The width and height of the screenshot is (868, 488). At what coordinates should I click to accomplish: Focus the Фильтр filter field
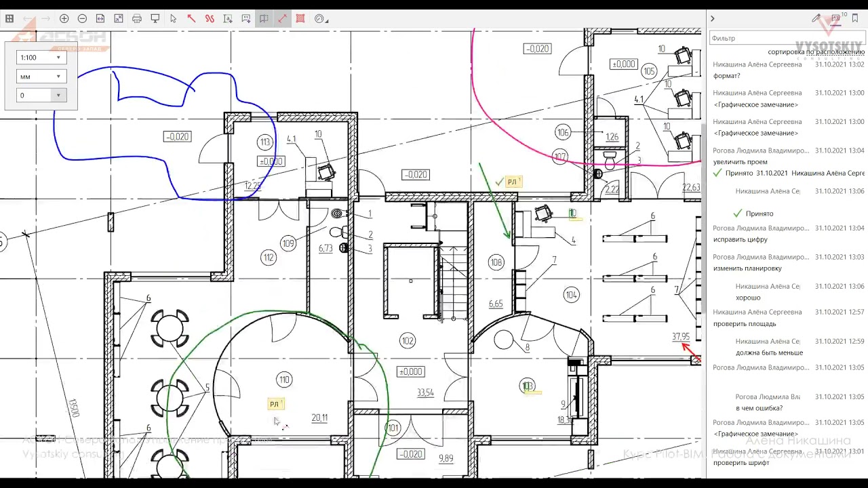(787, 38)
